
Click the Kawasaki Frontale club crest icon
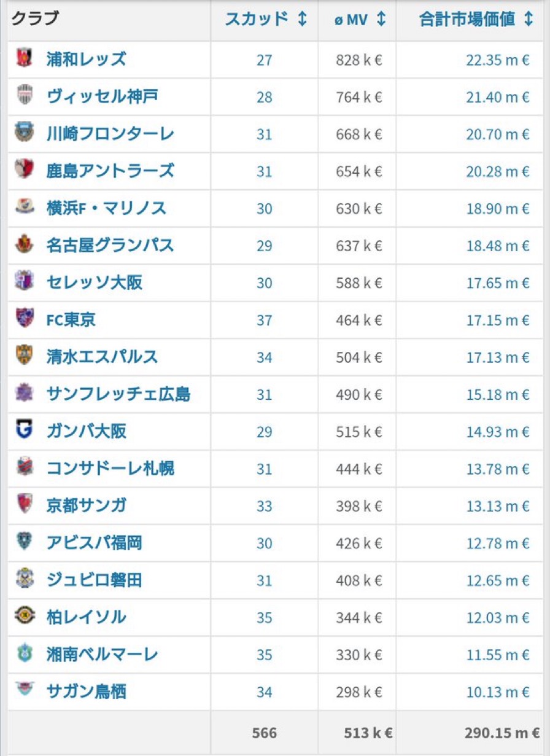[25, 133]
